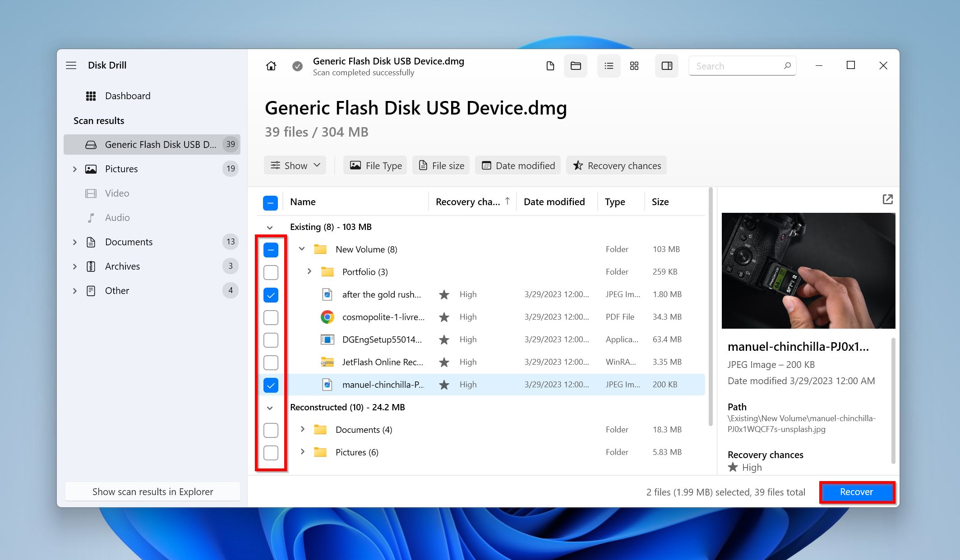This screenshot has width=960, height=560.
Task: Toggle checkbox for after the gold rush file
Action: tap(271, 295)
